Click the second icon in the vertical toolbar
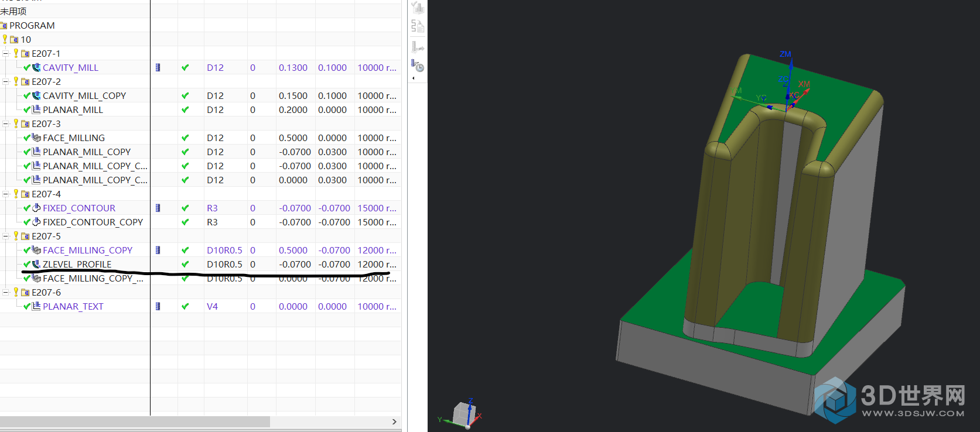This screenshot has height=432, width=980. click(417, 26)
